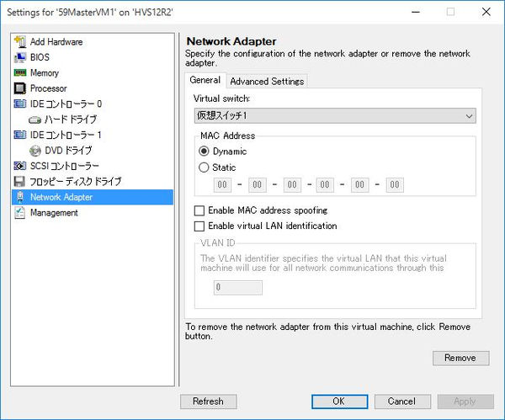Switch to the Advanced Settings tab
Image resolution: width=505 pixels, height=420 pixels.
pos(267,81)
